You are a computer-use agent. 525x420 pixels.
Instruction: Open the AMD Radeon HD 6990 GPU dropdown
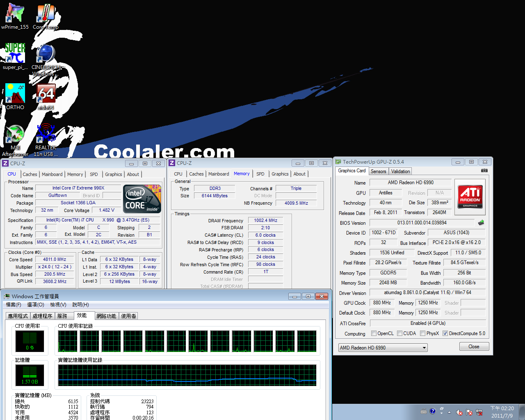383,348
